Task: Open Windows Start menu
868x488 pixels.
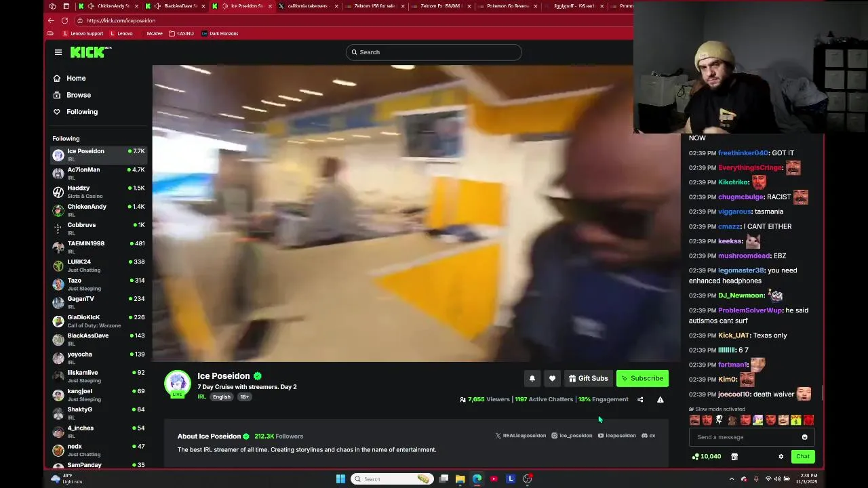Action: (340, 479)
